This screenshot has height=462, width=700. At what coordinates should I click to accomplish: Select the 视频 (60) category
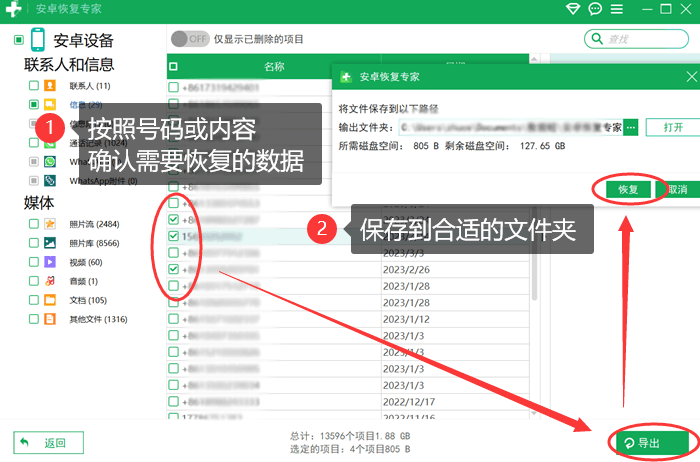pyautogui.click(x=86, y=262)
